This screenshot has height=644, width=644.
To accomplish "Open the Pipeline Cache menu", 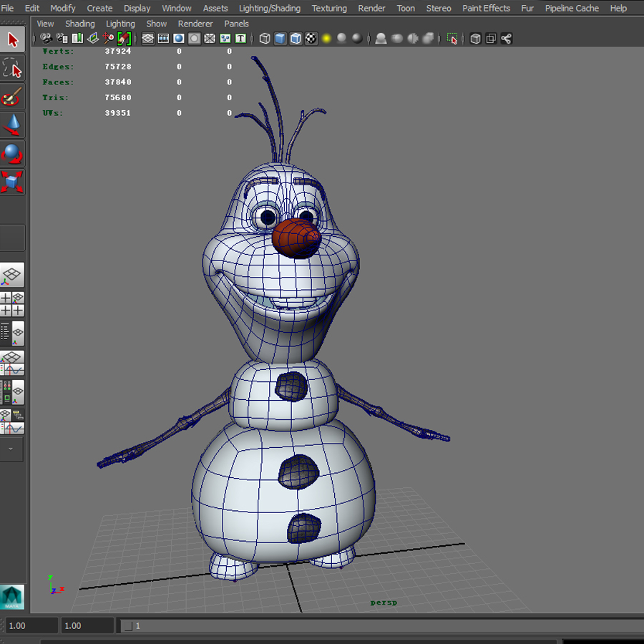I will click(572, 8).
